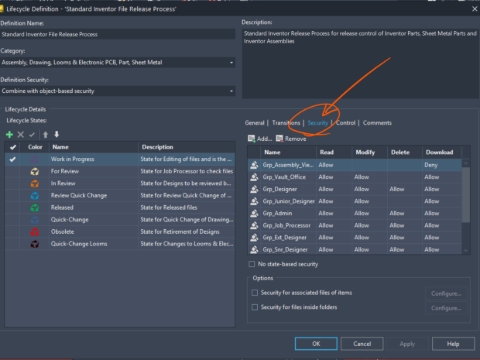Cancel the lifecycle definition changes
The width and height of the screenshot is (480, 360).
point(362,344)
